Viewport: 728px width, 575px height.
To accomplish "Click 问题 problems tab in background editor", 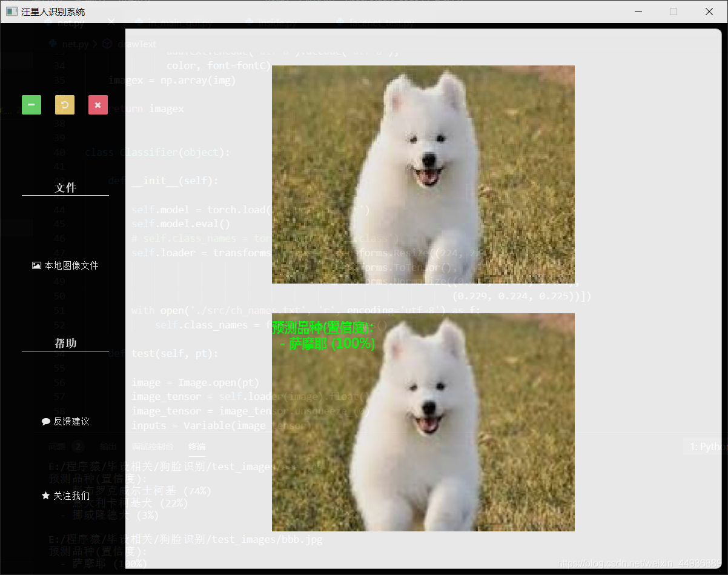I will tap(57, 447).
